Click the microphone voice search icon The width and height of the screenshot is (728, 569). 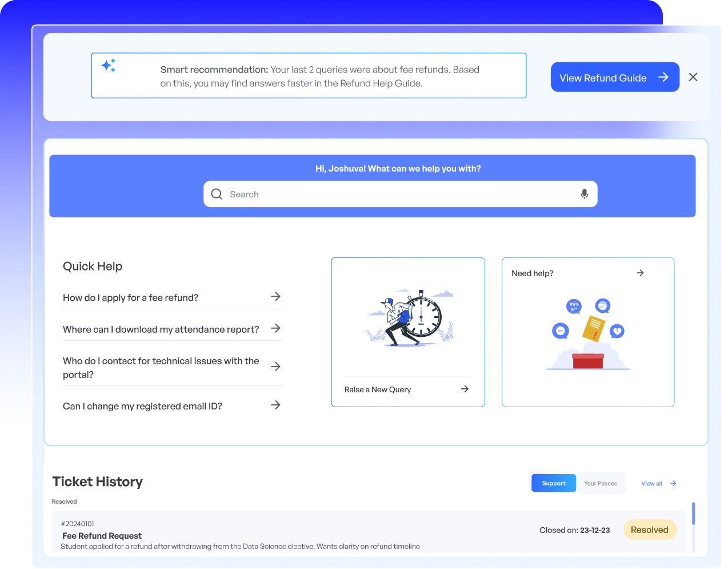pos(584,194)
